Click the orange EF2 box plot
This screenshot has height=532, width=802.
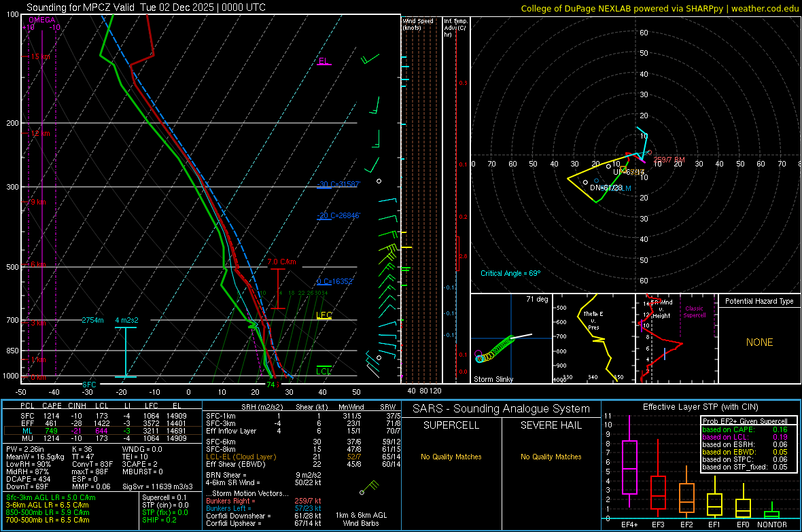click(x=686, y=498)
